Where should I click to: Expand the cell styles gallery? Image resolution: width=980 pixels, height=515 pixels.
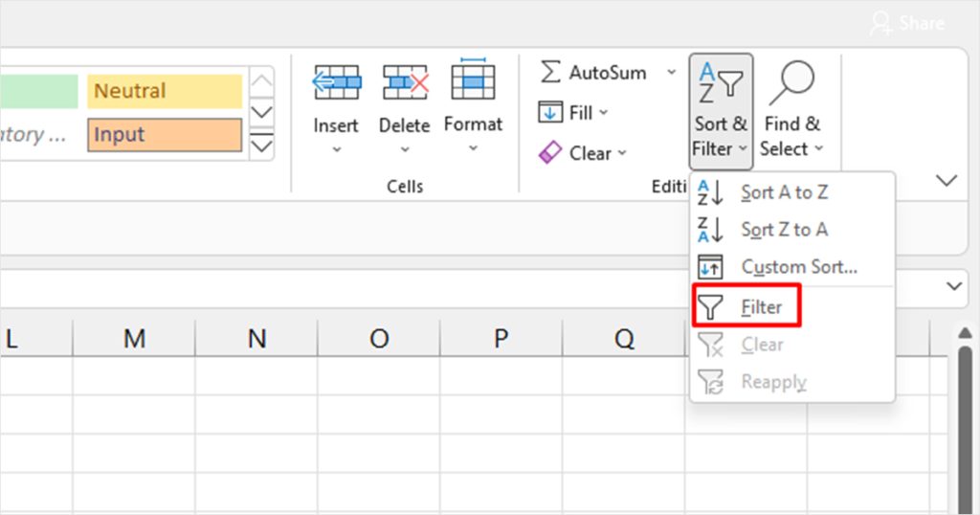click(261, 146)
